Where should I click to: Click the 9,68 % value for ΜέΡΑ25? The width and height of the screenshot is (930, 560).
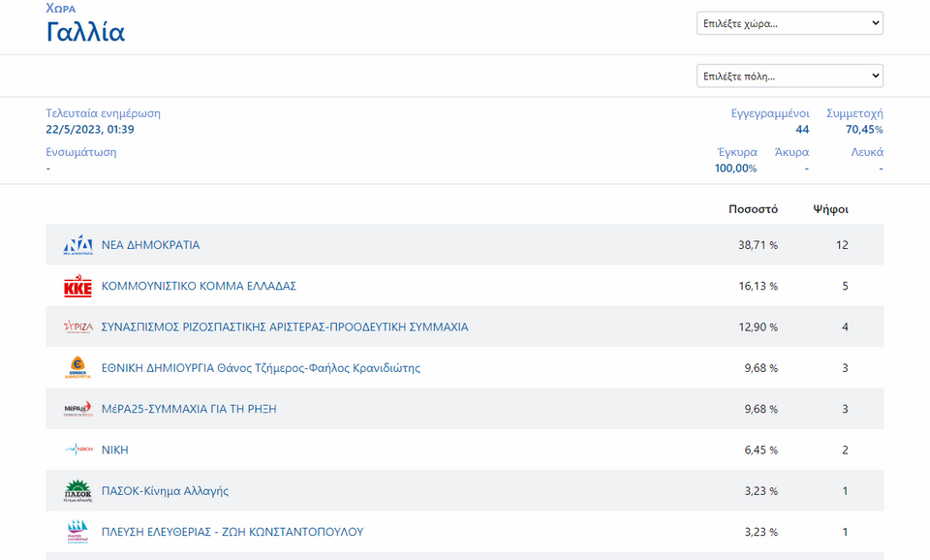(761, 409)
